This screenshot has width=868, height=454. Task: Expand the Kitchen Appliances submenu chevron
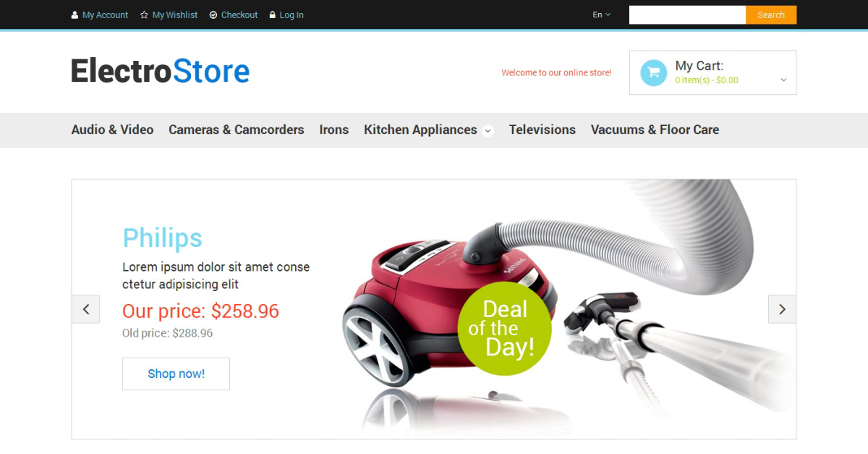click(488, 131)
